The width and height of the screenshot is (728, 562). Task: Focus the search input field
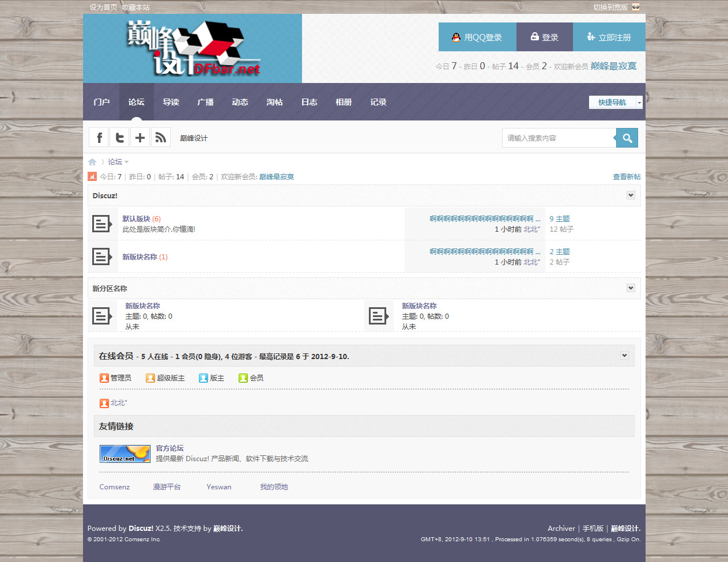point(559,138)
